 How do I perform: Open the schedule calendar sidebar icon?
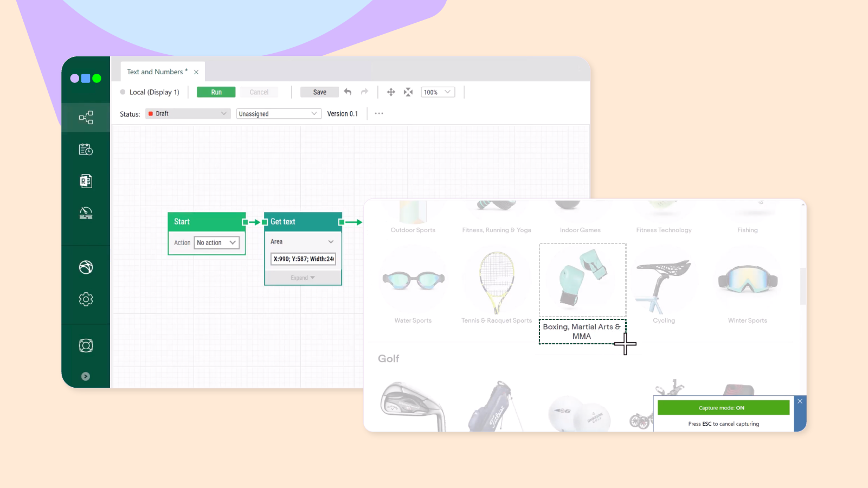click(86, 150)
